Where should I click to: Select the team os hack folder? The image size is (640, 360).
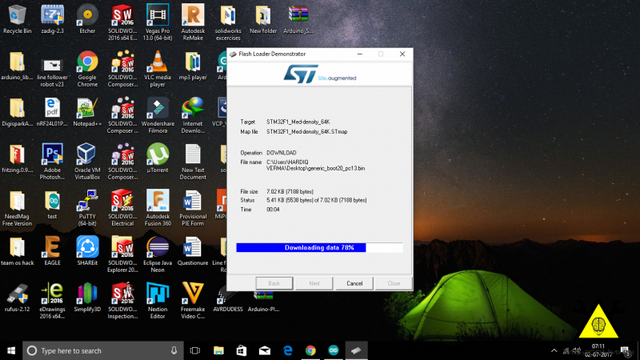[17, 251]
